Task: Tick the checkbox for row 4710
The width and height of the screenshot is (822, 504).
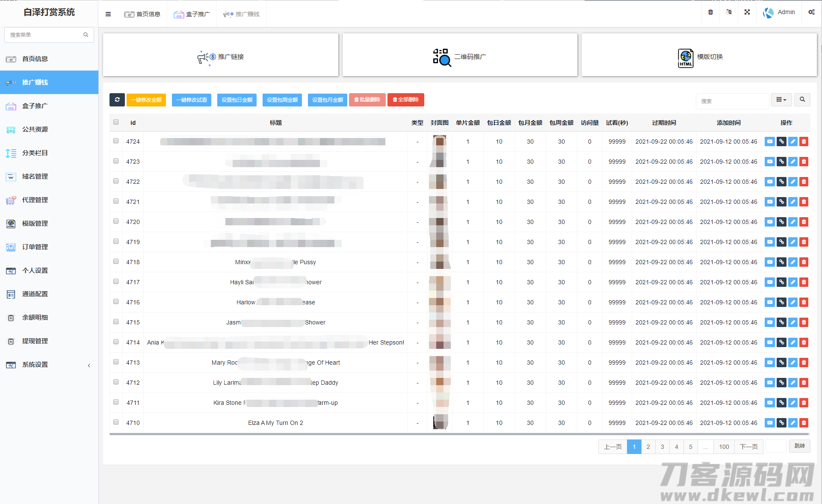Action: [x=116, y=422]
